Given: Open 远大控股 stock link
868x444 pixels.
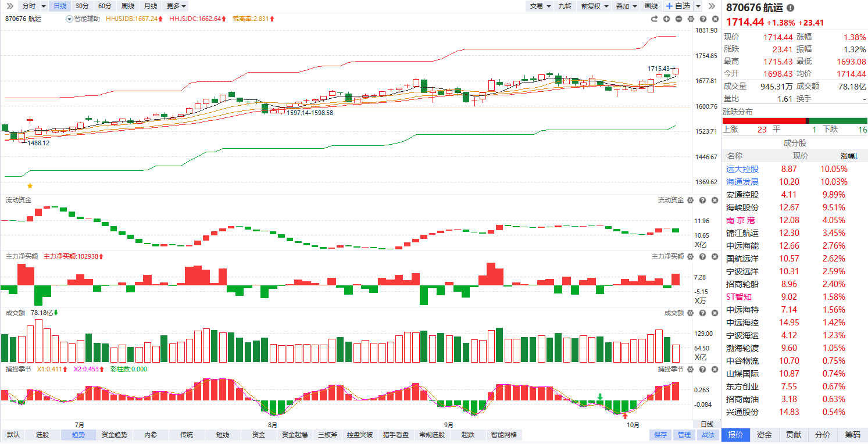Looking at the screenshot, I should [x=742, y=169].
